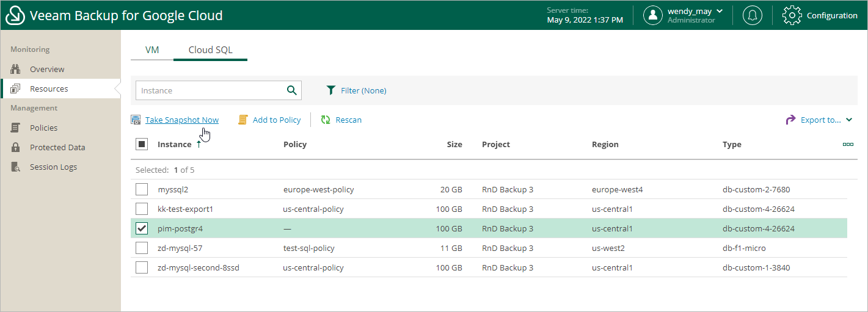Screen dimensions: 868x312
Task: Click the Instance sort arrow
Action: tap(198, 145)
